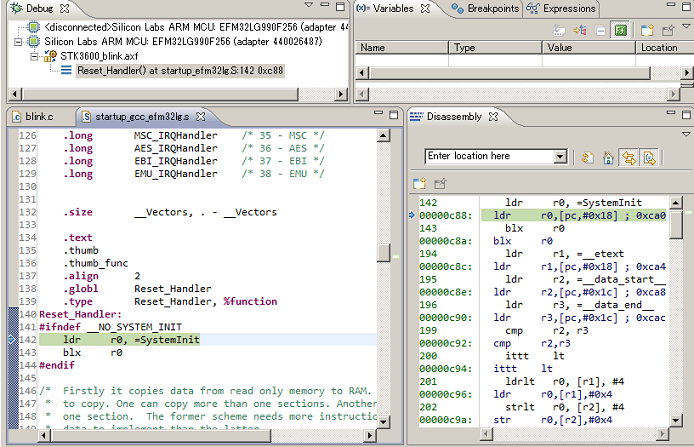This screenshot has width=694, height=447.
Task: Minimize the editor area
Action: pyautogui.click(x=378, y=113)
